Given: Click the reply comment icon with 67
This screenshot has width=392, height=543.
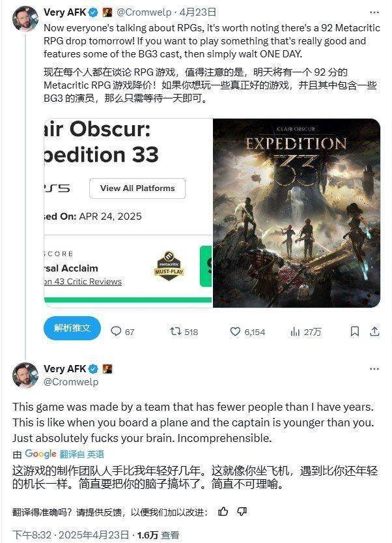Looking at the screenshot, I should pyautogui.click(x=116, y=331).
